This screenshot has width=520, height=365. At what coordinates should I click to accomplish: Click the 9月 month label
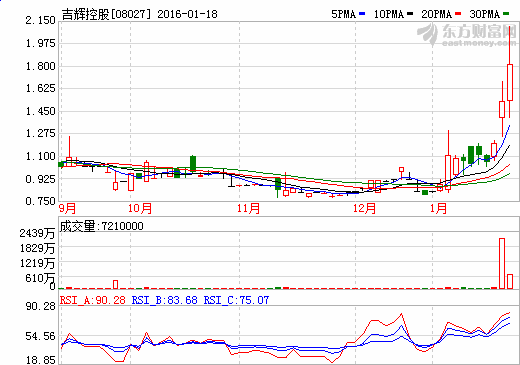68,209
